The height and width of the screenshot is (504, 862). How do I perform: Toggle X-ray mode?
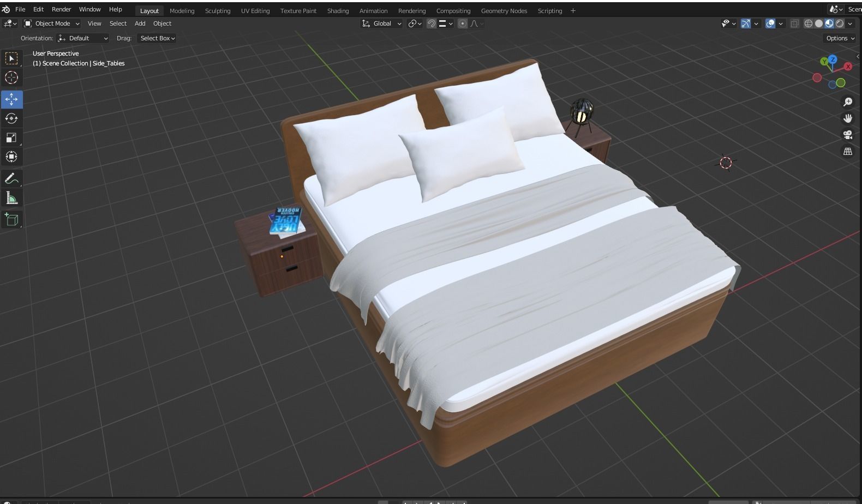pos(795,23)
